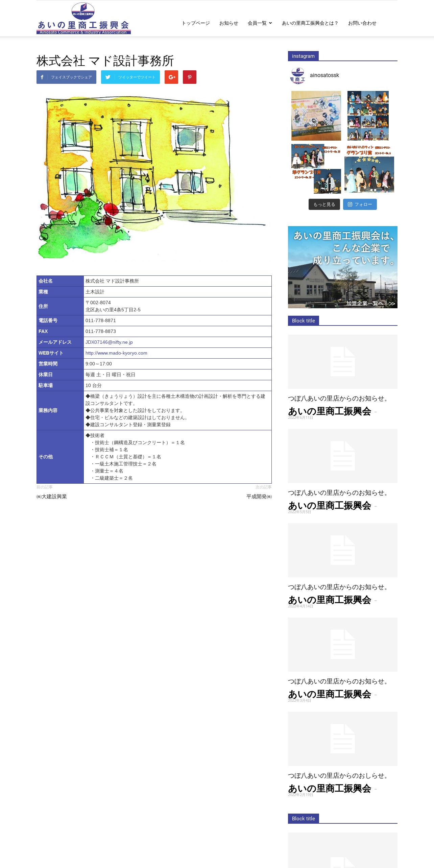Open お知らせ menu item

pyautogui.click(x=229, y=23)
